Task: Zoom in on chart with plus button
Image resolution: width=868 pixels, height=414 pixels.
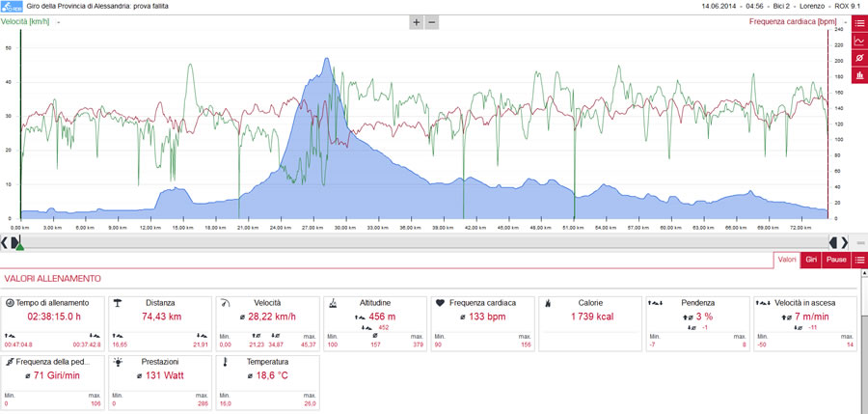Action: tap(416, 23)
